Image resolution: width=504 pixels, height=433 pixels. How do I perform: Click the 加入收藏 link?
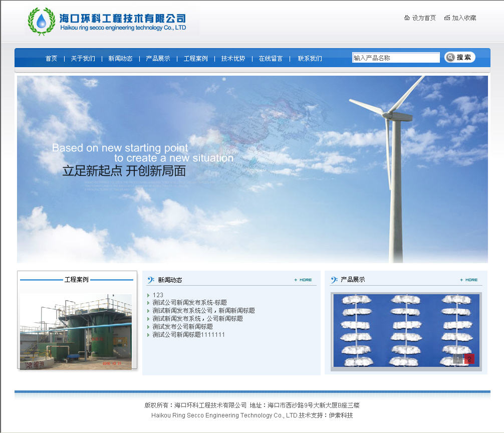[464, 18]
